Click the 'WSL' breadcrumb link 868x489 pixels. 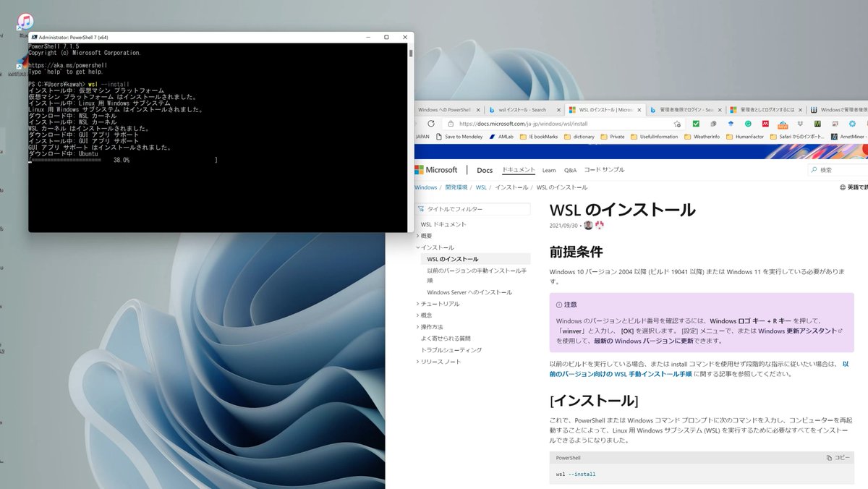(481, 187)
